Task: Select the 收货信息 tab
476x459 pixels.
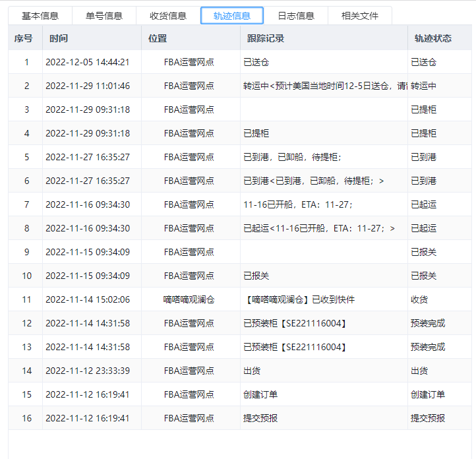Action: coord(168,16)
